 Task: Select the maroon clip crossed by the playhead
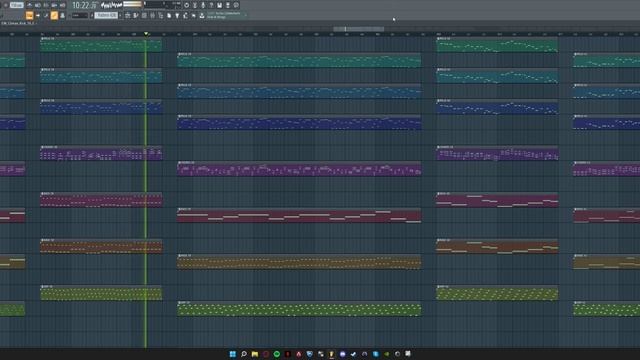[x=101, y=200]
